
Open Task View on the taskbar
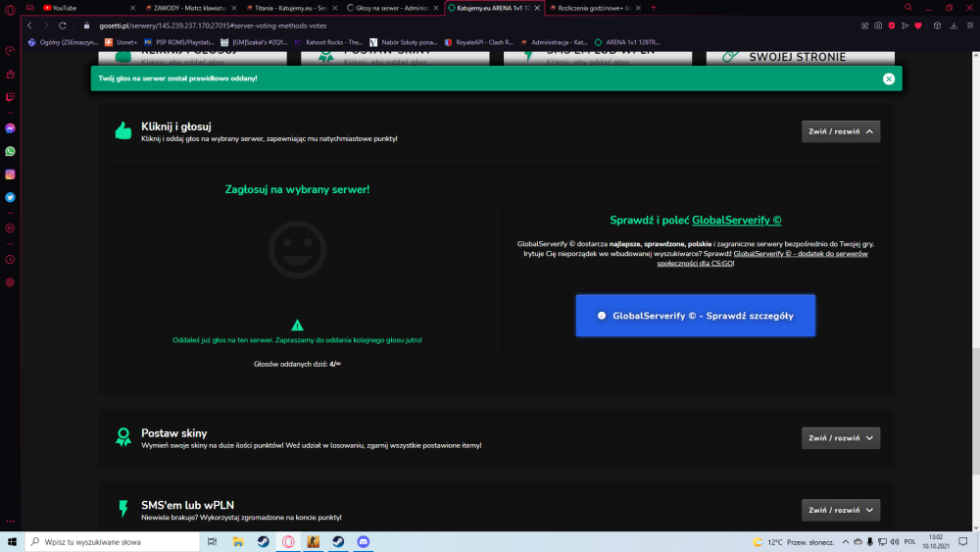(x=212, y=542)
